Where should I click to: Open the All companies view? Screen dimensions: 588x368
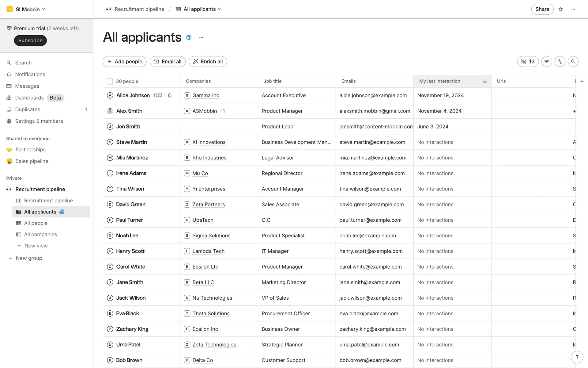[x=40, y=235]
